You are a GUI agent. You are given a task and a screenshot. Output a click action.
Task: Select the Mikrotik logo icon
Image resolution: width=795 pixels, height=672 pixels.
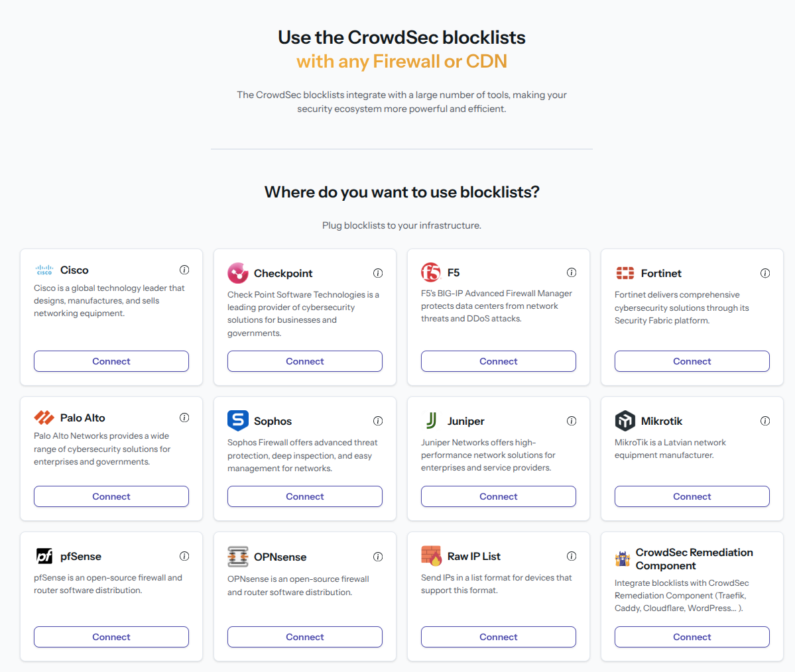(624, 420)
